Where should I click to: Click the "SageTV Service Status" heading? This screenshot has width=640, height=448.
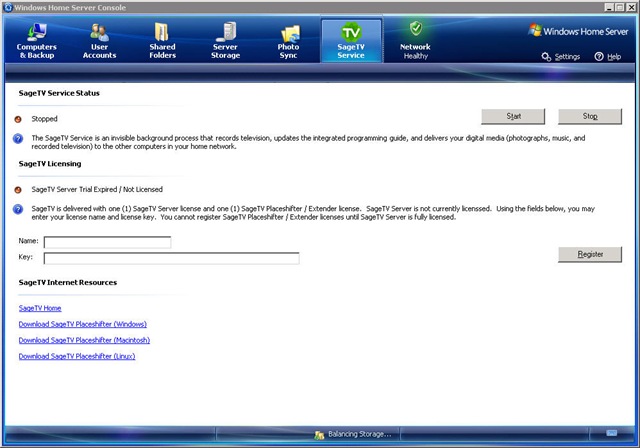[59, 93]
